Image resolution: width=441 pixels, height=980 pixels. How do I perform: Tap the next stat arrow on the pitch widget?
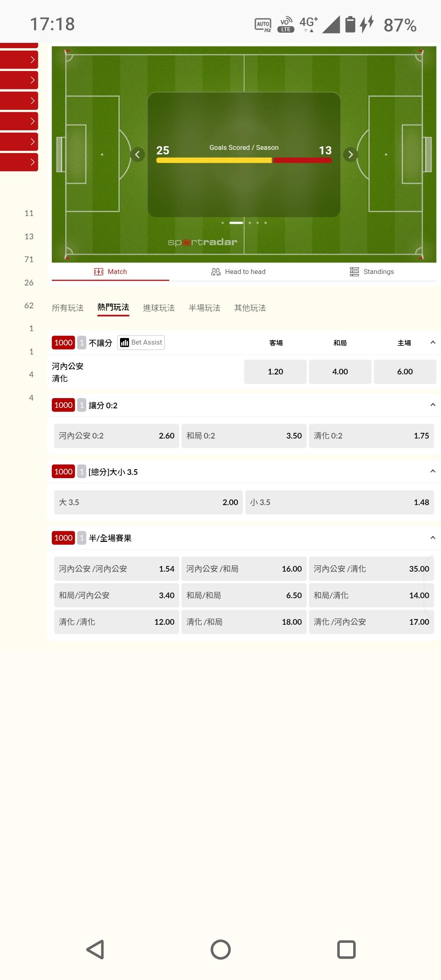click(x=350, y=154)
